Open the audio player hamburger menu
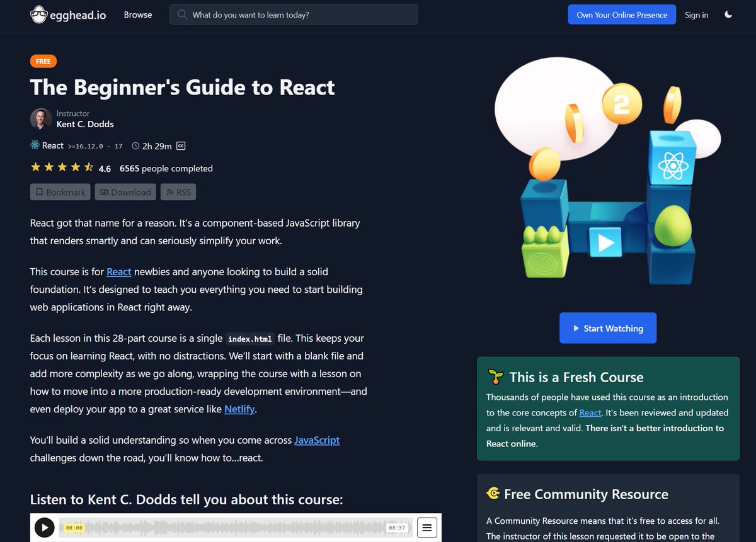This screenshot has width=756, height=542. (x=427, y=528)
